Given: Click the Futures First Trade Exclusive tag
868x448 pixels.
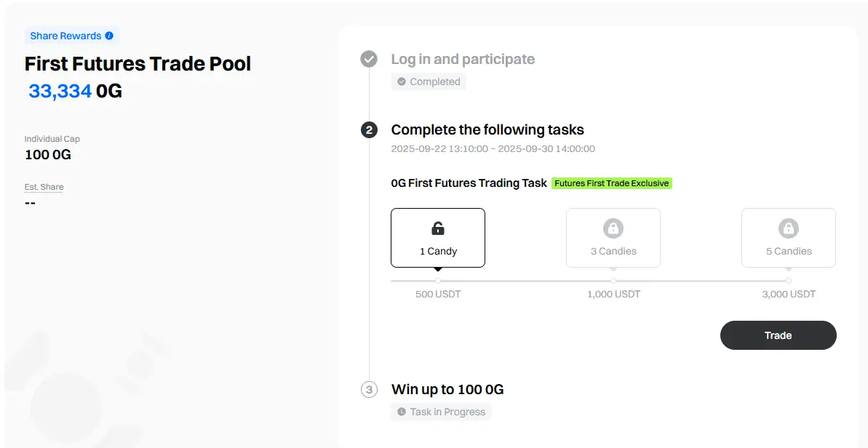Looking at the screenshot, I should pos(612,183).
